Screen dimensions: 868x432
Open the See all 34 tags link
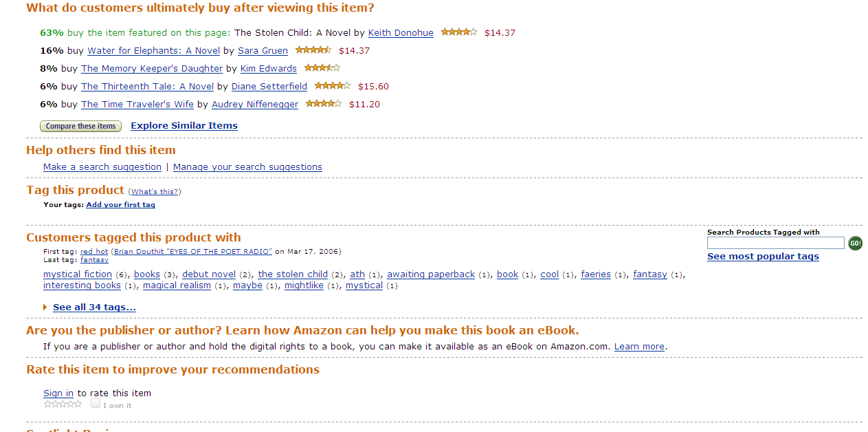(94, 307)
